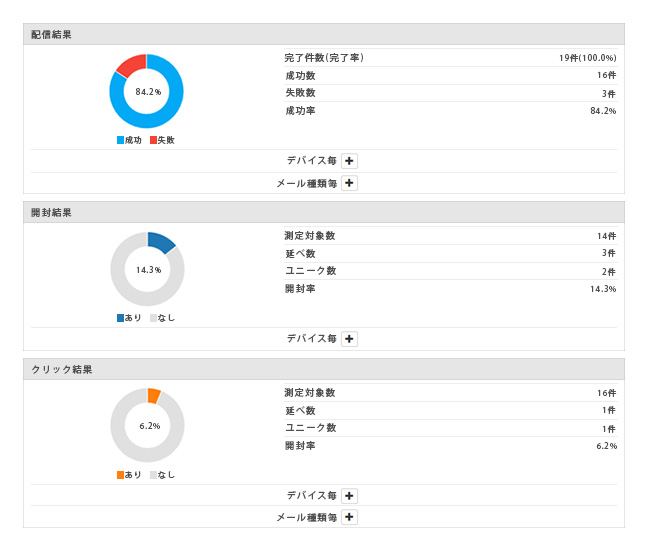Select the 84.2% value in 成功率 row
650x550 pixels.
point(603,111)
